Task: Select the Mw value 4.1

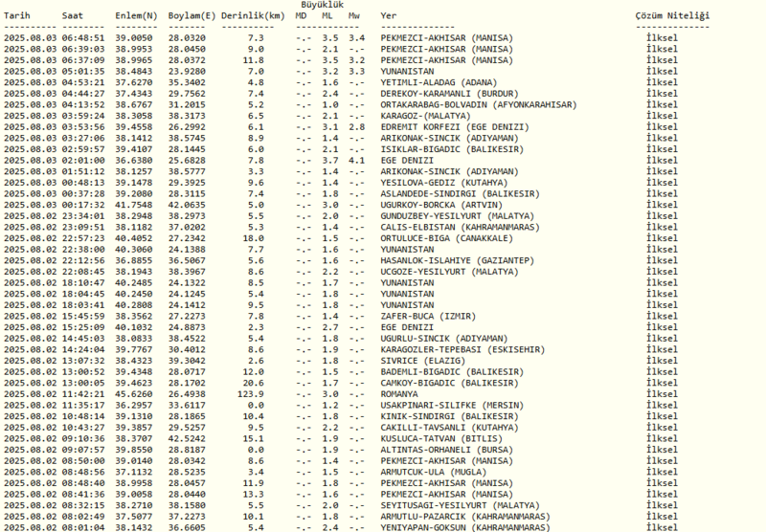Action: pyautogui.click(x=356, y=161)
